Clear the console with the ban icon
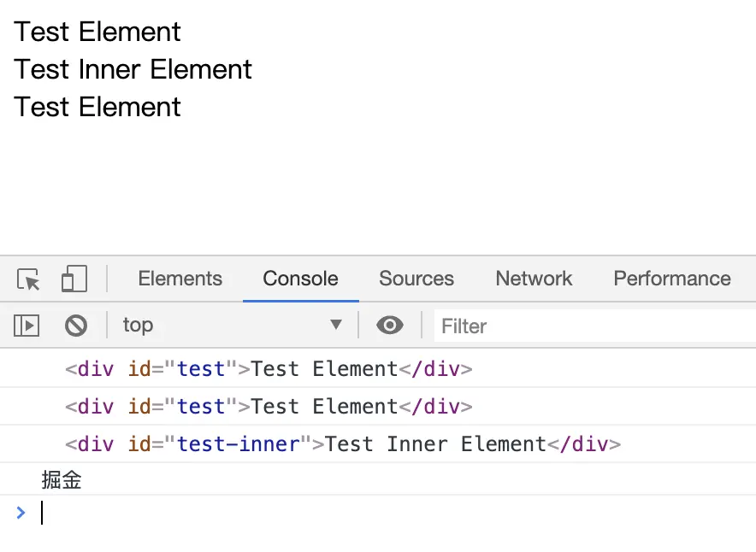The height and width of the screenshot is (552, 756). [76, 326]
